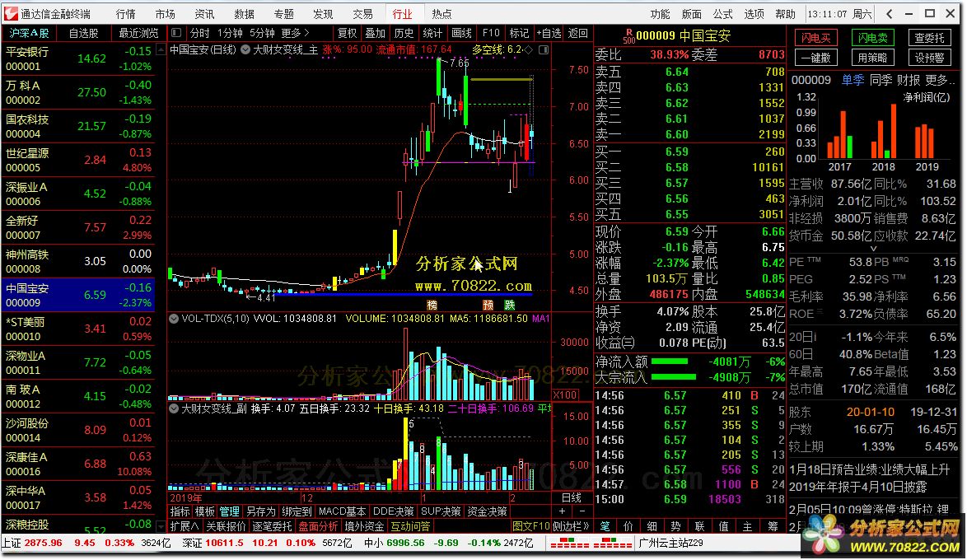Select the 1分钟 timeframe

(x=230, y=33)
